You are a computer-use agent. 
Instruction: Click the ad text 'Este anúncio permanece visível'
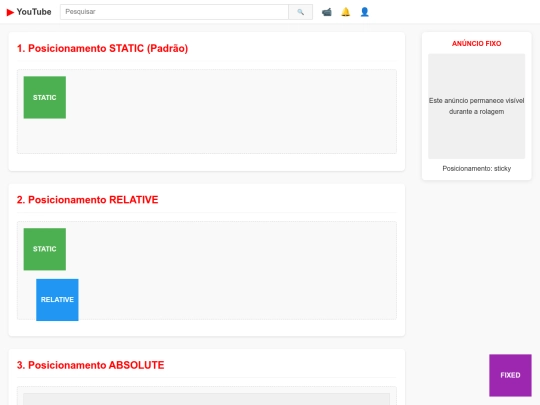(x=477, y=101)
